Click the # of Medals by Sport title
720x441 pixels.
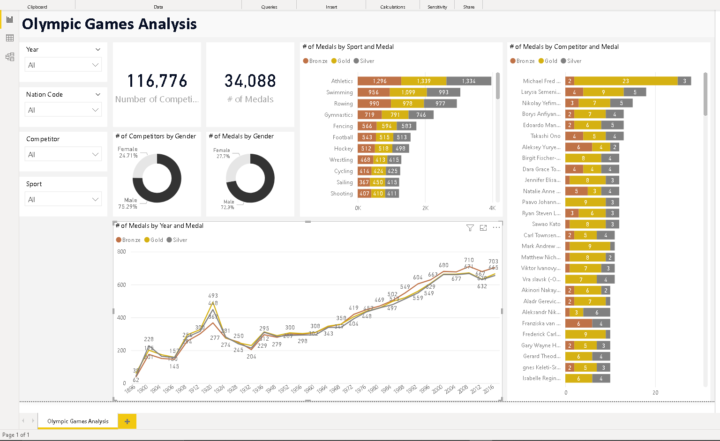[348, 47]
